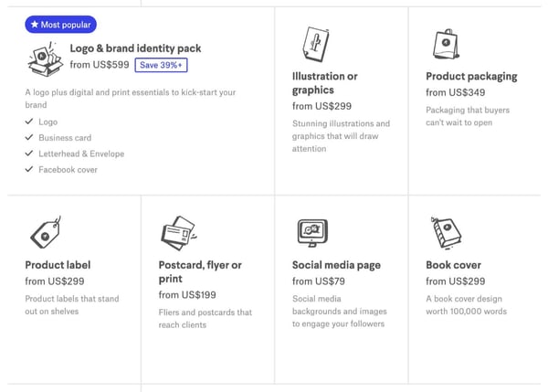Click the Postcard, flyer or print icon
Viewport: 548px width, 392px height.
178,234
